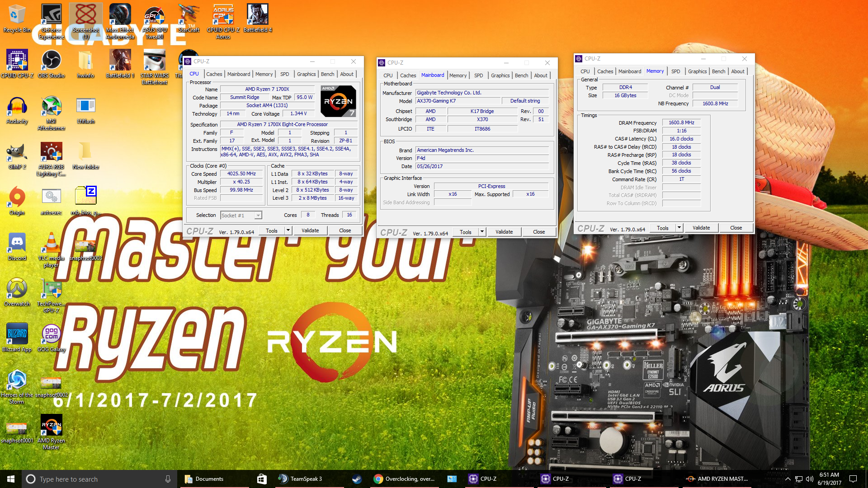The width and height of the screenshot is (868, 488).
Task: Click Tools button in CPU window
Action: [x=272, y=230]
